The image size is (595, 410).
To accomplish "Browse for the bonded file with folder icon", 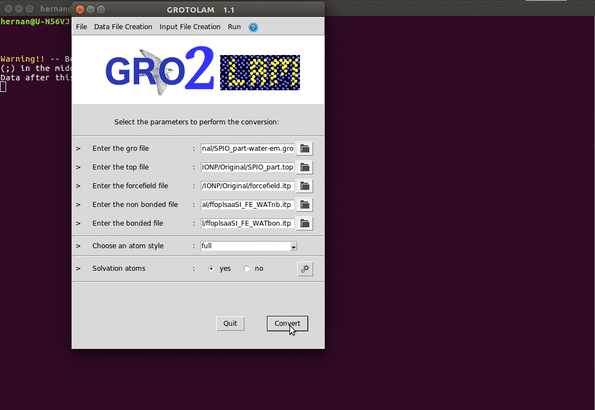I will click(x=305, y=223).
